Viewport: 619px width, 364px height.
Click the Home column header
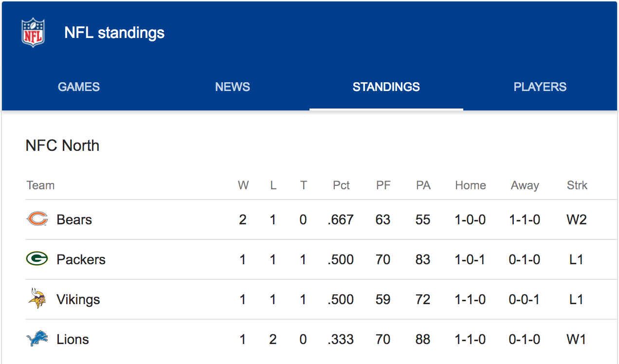(471, 185)
